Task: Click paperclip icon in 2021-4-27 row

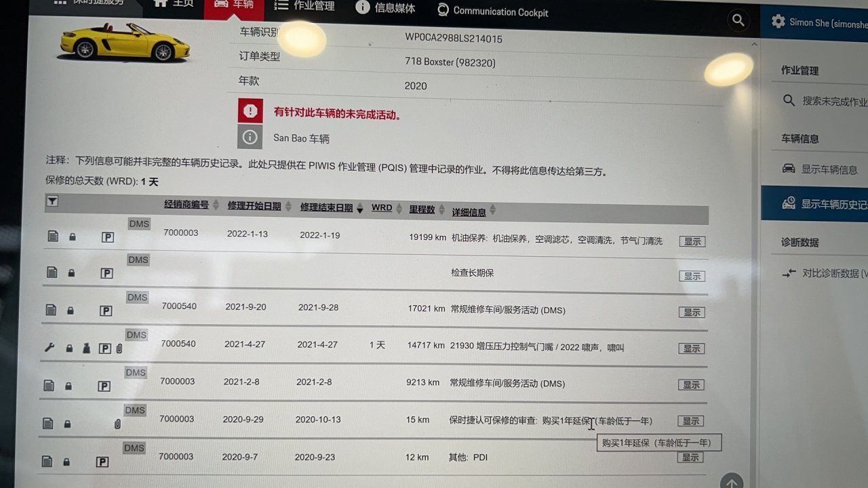Action: click(119, 349)
